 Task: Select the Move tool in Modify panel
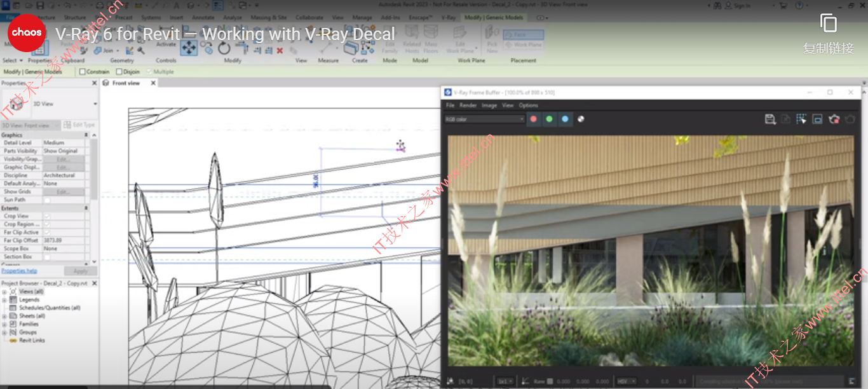tap(189, 48)
